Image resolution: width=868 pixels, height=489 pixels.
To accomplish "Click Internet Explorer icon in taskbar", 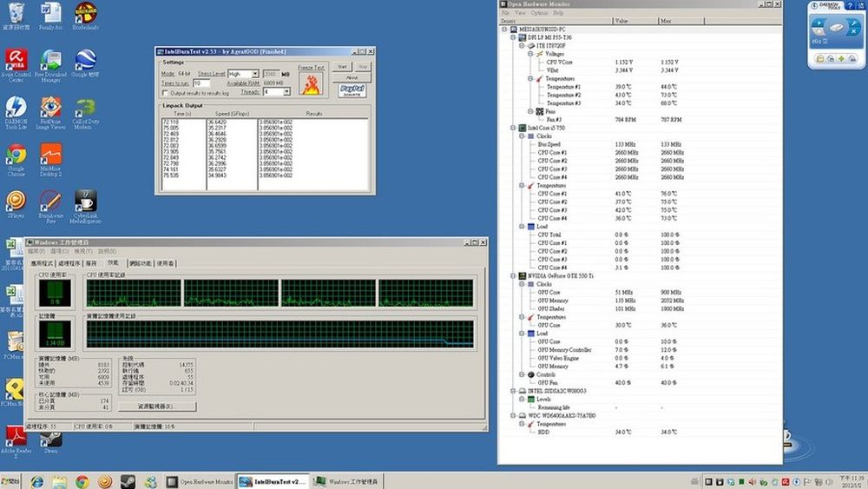I will (x=36, y=482).
